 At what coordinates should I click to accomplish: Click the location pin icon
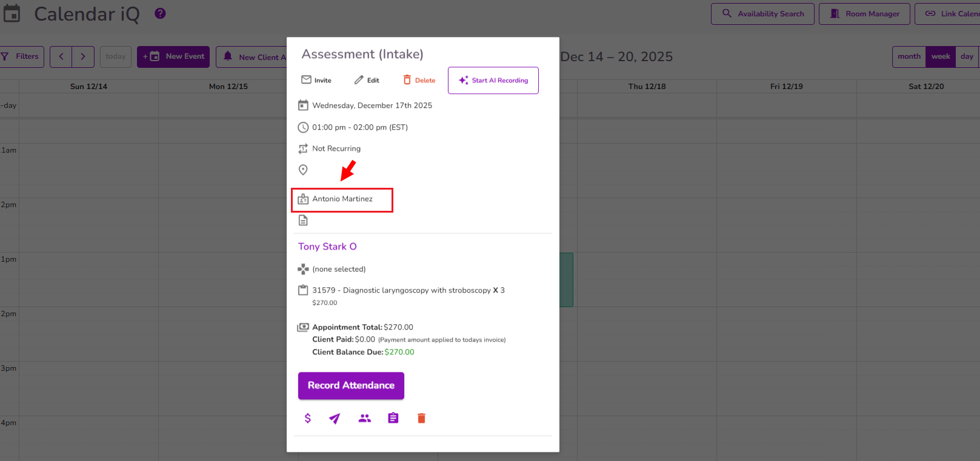pos(303,170)
